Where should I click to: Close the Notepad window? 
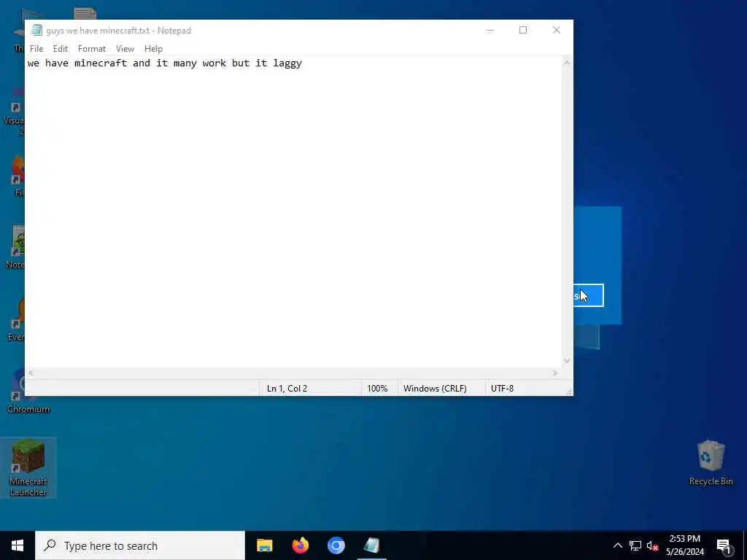click(x=557, y=30)
